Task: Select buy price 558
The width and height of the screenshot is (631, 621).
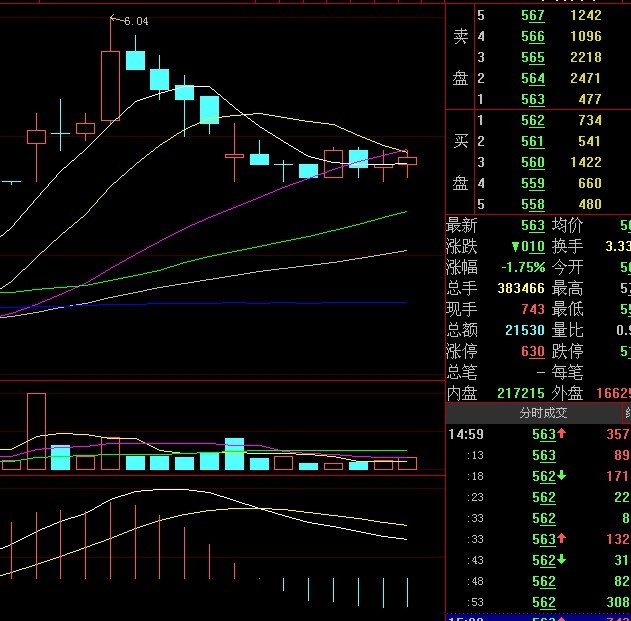Action: 533,204
